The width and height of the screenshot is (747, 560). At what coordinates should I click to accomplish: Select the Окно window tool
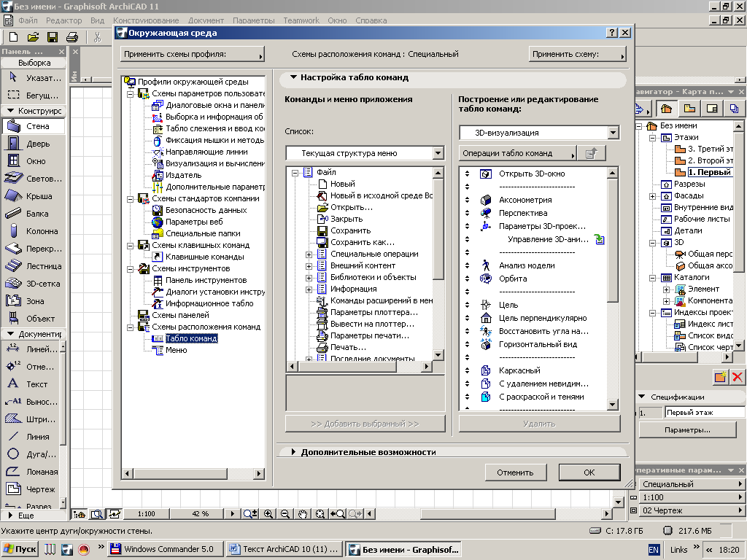click(33, 161)
